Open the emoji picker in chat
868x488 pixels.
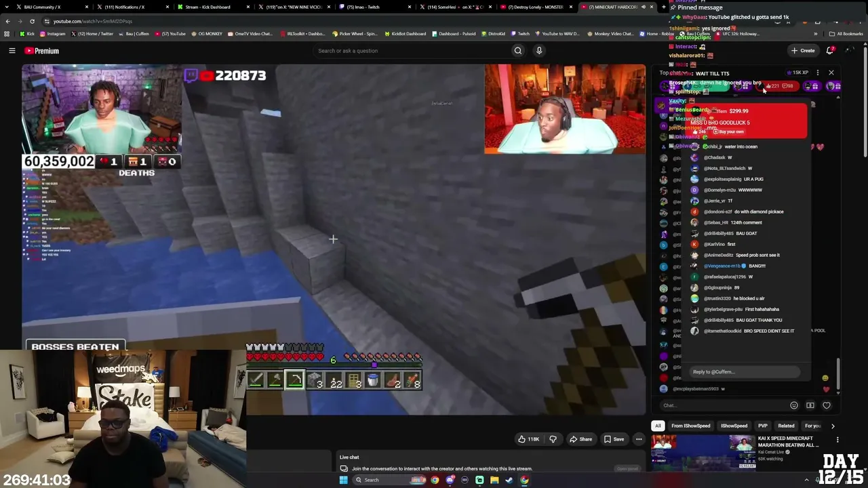pyautogui.click(x=794, y=405)
